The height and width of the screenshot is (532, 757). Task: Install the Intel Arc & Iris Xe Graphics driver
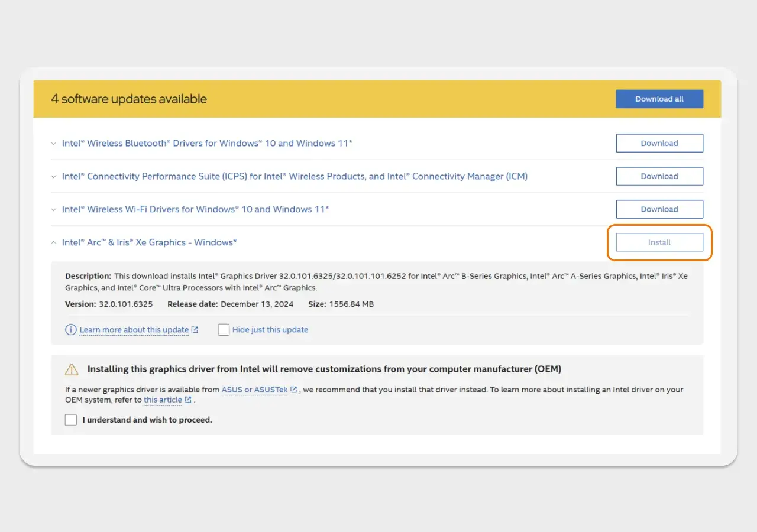(x=659, y=242)
